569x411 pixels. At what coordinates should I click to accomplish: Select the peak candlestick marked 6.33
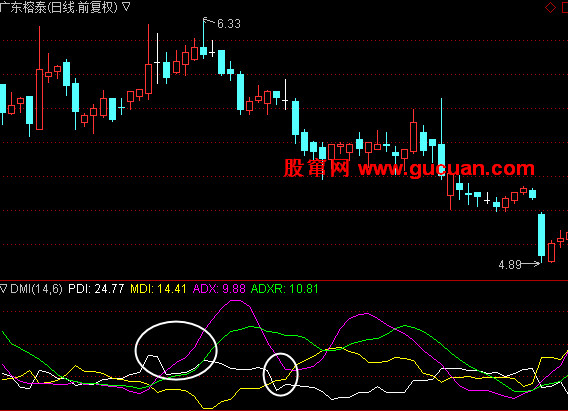point(204,38)
